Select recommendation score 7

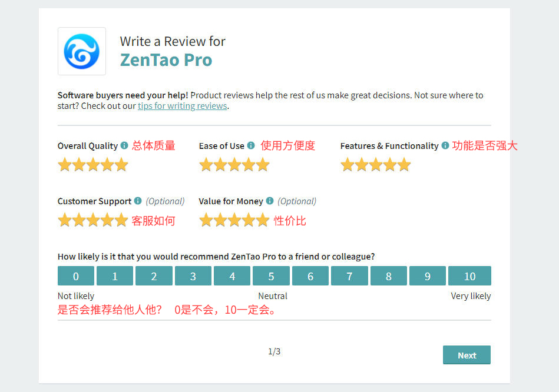pyautogui.click(x=349, y=276)
